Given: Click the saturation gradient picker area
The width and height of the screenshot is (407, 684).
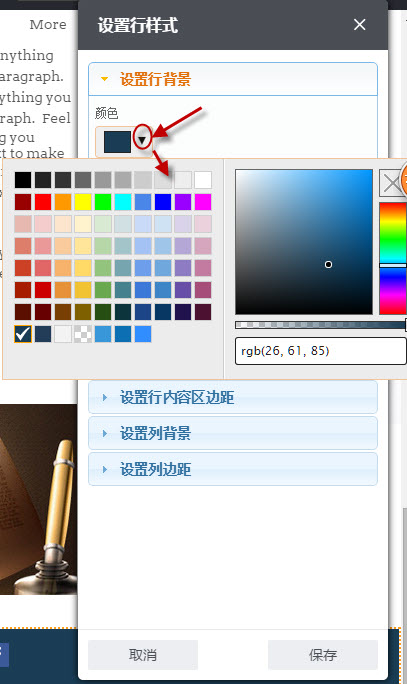Looking at the screenshot, I should click(x=304, y=242).
